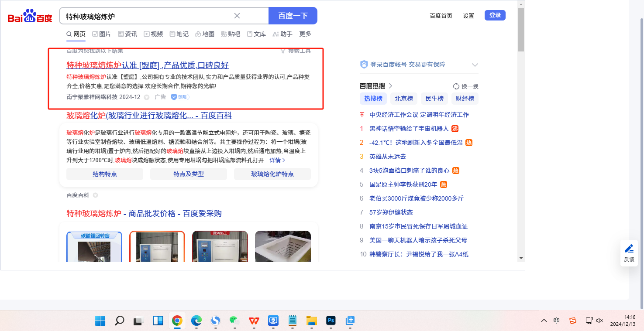Open the Windows Start menu

point(100,321)
